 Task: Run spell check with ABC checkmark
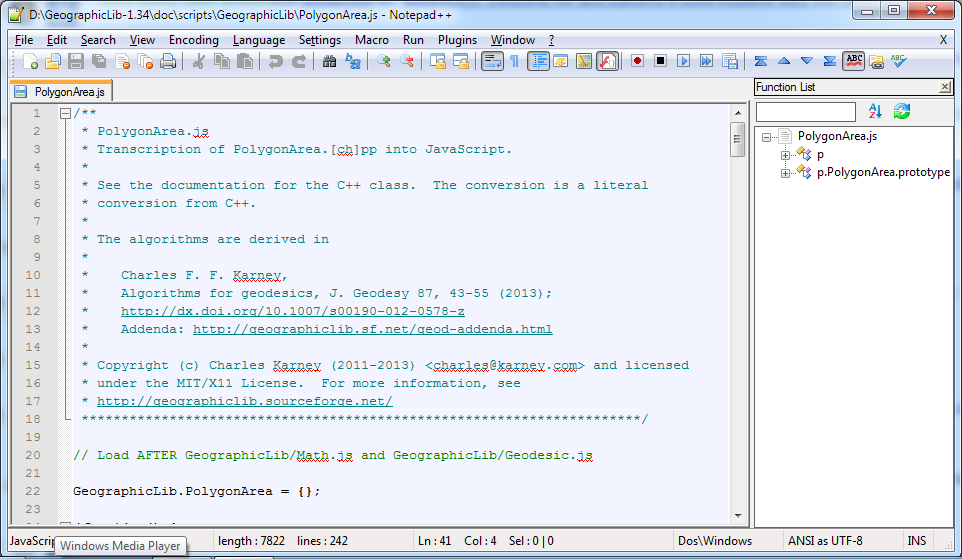(899, 61)
